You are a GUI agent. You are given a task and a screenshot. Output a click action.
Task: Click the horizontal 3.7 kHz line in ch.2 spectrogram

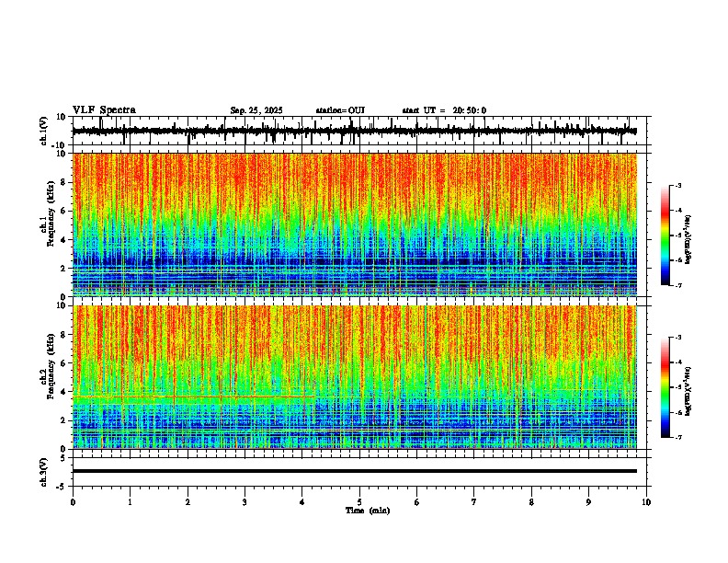(x=194, y=396)
